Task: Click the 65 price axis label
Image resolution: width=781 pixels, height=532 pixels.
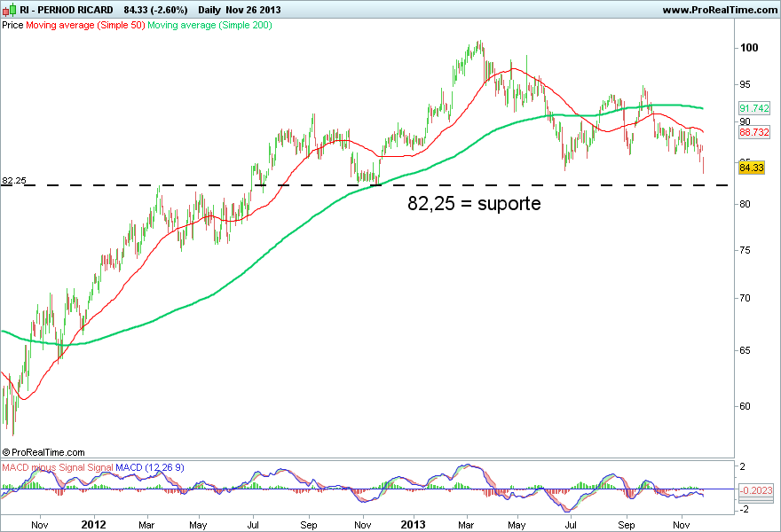Action: pyautogui.click(x=745, y=350)
